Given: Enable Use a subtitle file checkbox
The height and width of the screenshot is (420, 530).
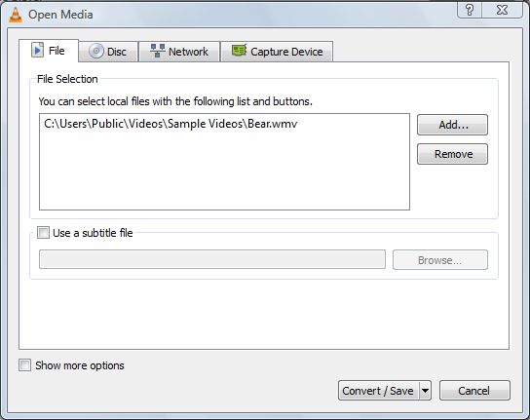Looking at the screenshot, I should tap(43, 233).
